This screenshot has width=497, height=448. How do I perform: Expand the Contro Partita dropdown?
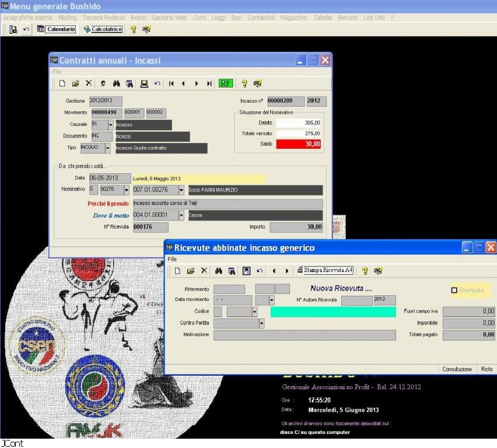[261, 323]
